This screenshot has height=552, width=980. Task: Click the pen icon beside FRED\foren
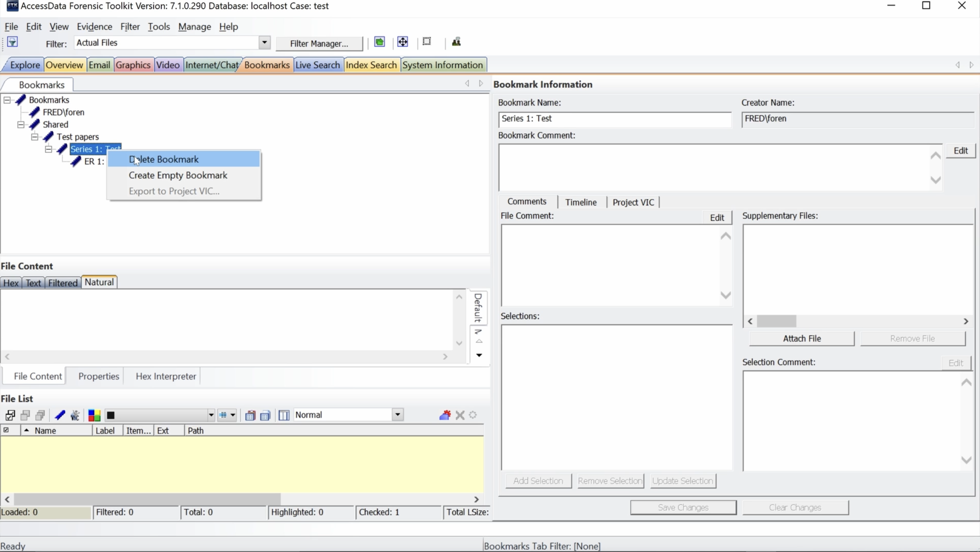click(x=34, y=112)
